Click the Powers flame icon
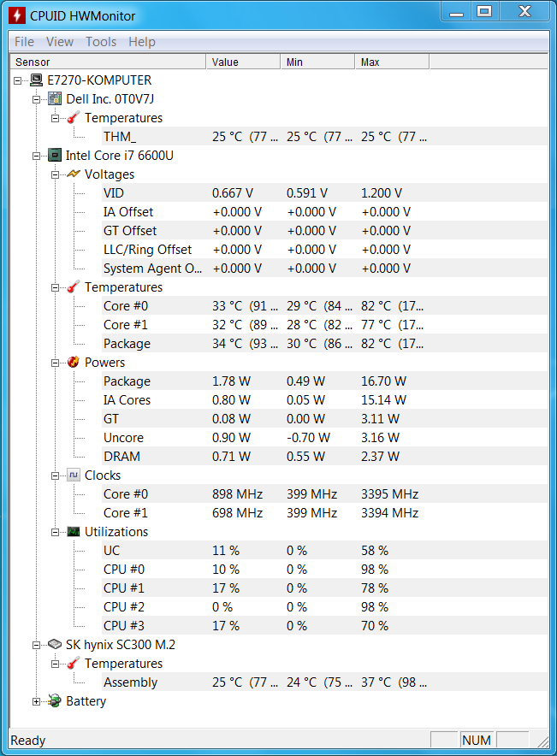The height and width of the screenshot is (756, 557). click(74, 362)
